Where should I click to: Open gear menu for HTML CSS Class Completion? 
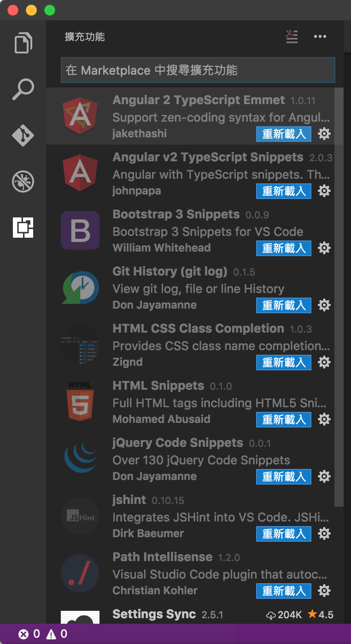click(324, 363)
